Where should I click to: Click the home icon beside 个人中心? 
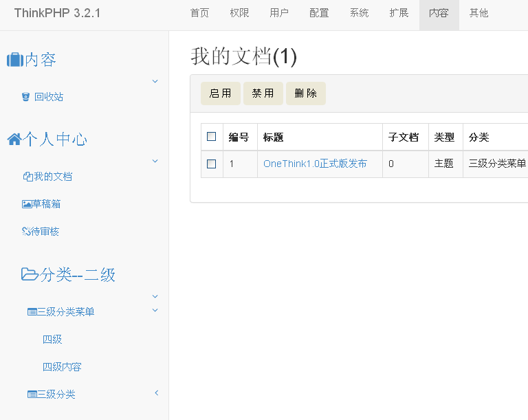[x=14, y=140]
